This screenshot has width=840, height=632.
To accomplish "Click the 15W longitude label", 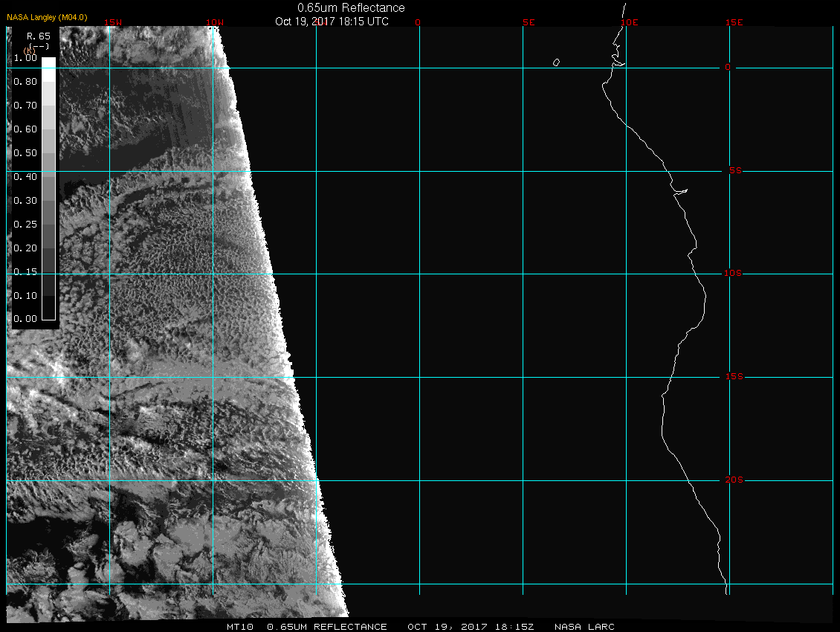I will (113, 22).
